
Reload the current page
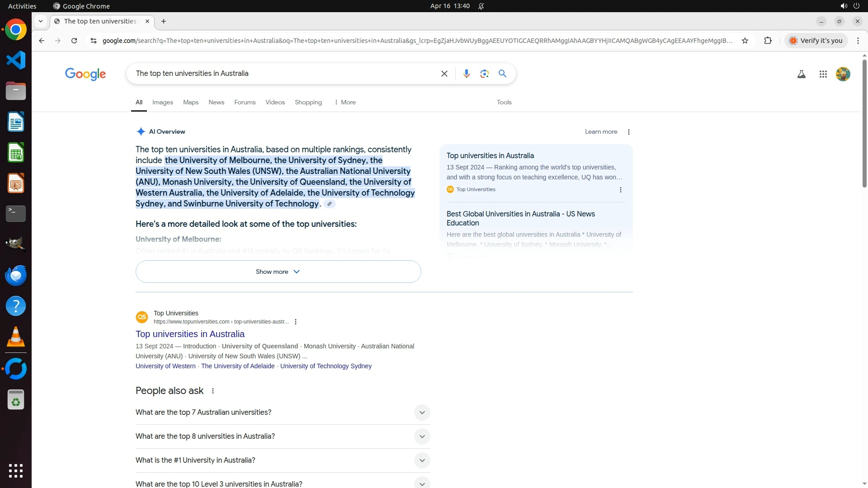coord(74,41)
